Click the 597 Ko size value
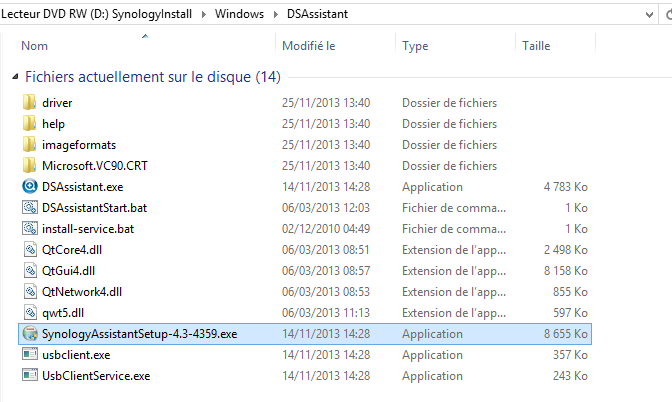Viewport: 672px width, 402px height. (570, 313)
